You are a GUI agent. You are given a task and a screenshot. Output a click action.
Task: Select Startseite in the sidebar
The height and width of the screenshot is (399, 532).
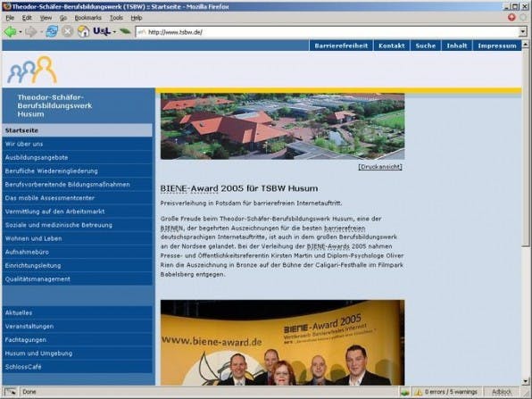78,130
